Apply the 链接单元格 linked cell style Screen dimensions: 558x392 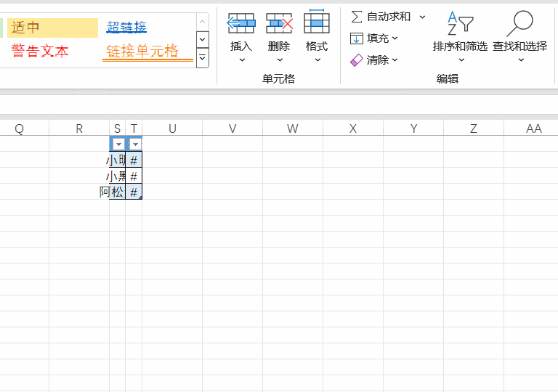point(142,52)
